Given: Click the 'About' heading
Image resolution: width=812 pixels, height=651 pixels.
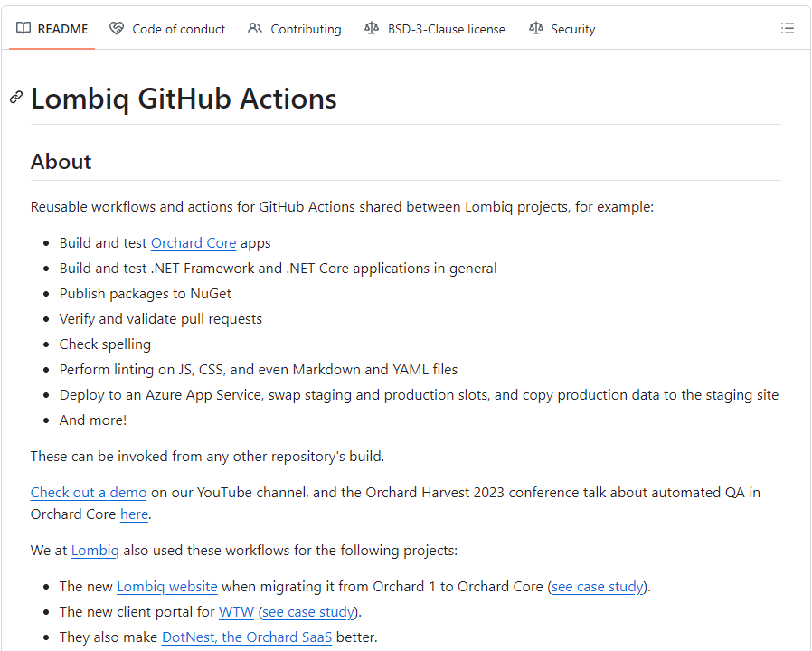Looking at the screenshot, I should coord(61,162).
